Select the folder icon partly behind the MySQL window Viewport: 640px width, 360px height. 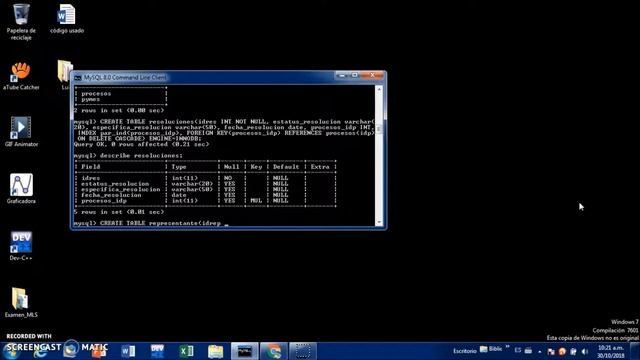point(64,72)
